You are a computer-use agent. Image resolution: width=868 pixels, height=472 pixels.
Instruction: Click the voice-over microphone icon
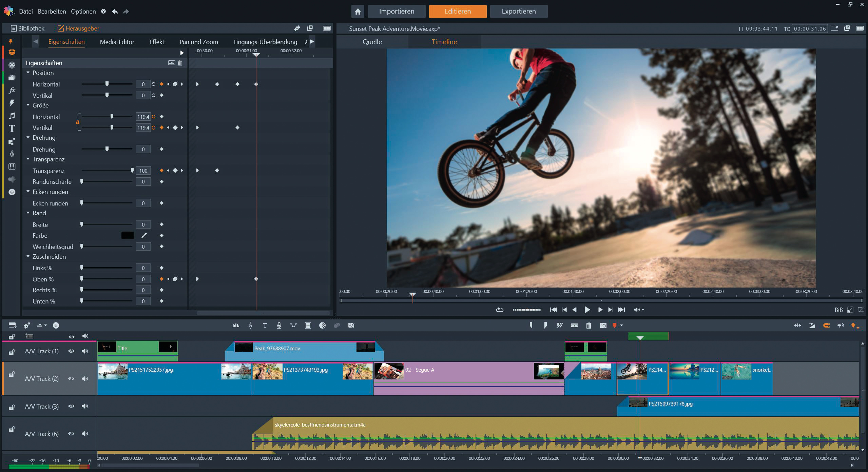(279, 326)
